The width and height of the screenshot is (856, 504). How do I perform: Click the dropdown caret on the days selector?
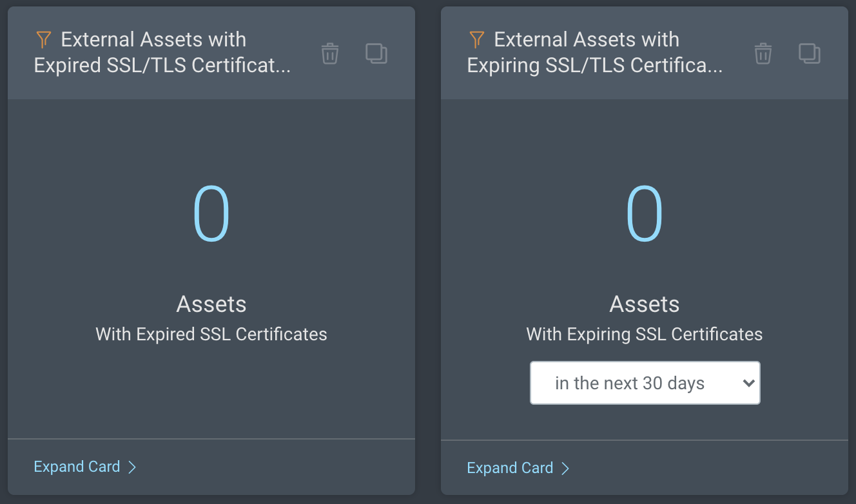point(748,383)
